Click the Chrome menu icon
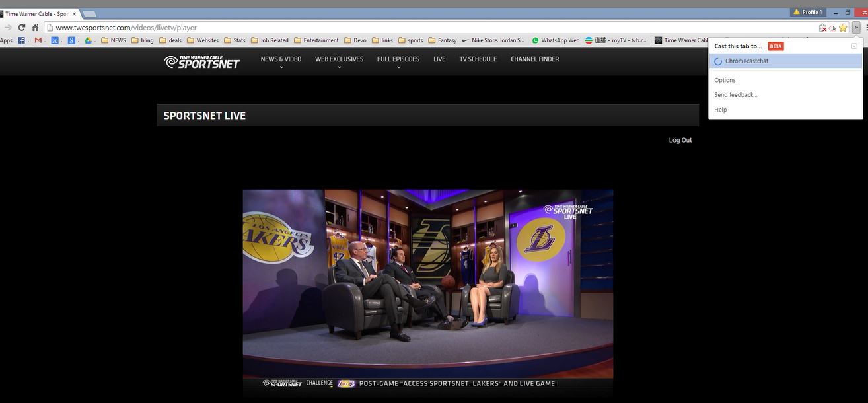Image resolution: width=868 pixels, height=403 pixels. tap(865, 28)
